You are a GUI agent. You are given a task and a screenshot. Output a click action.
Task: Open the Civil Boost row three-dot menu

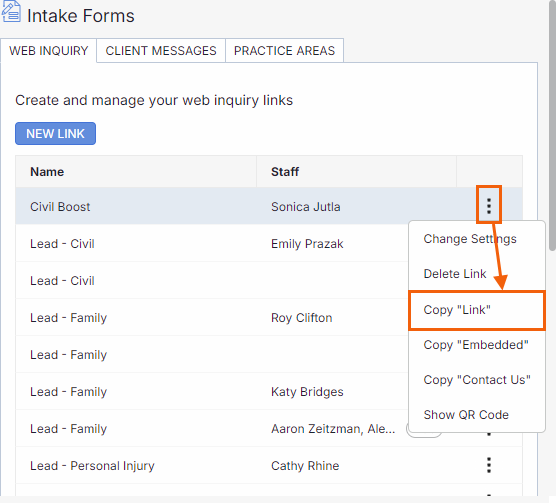(489, 206)
